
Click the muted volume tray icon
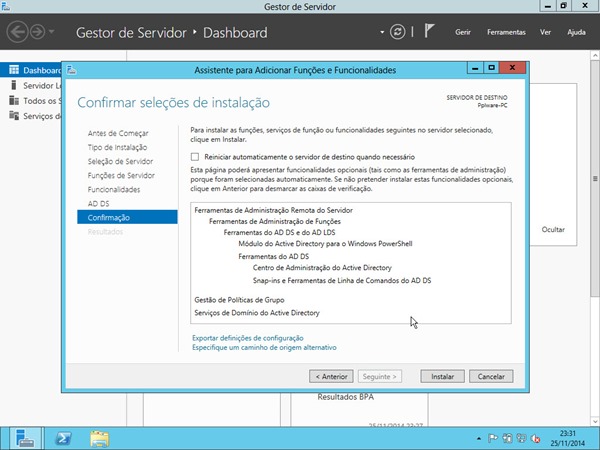pyautogui.click(x=536, y=439)
